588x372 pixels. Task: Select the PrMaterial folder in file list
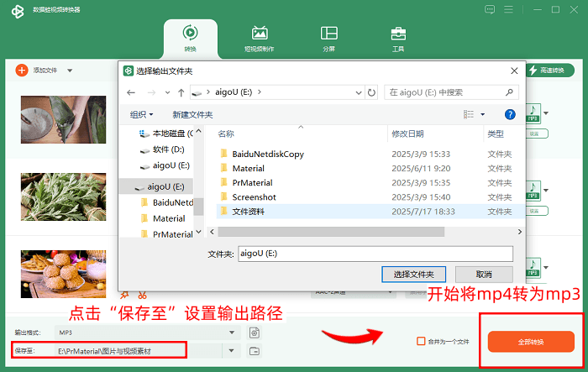252,182
